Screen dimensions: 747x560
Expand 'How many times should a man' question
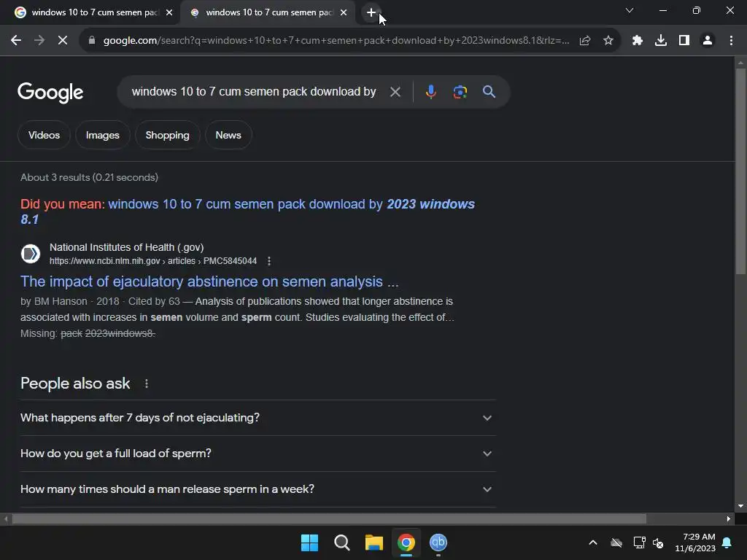pos(258,489)
